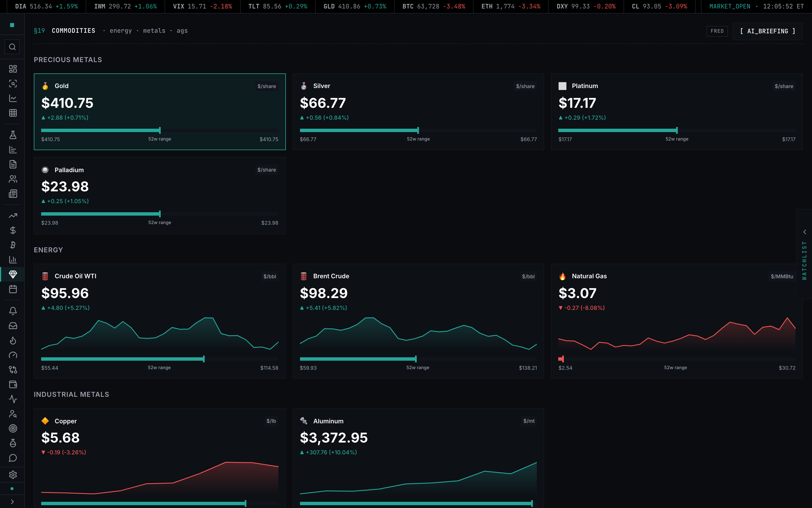812x508 pixels.
Task: Expand the sidebar with bottom chevron
Action: coord(12,502)
